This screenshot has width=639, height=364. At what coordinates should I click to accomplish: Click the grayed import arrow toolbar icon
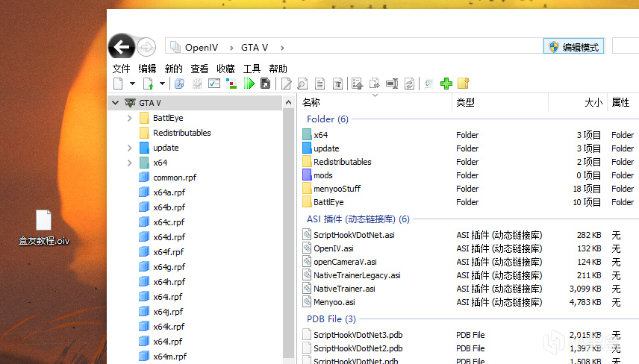coord(428,84)
